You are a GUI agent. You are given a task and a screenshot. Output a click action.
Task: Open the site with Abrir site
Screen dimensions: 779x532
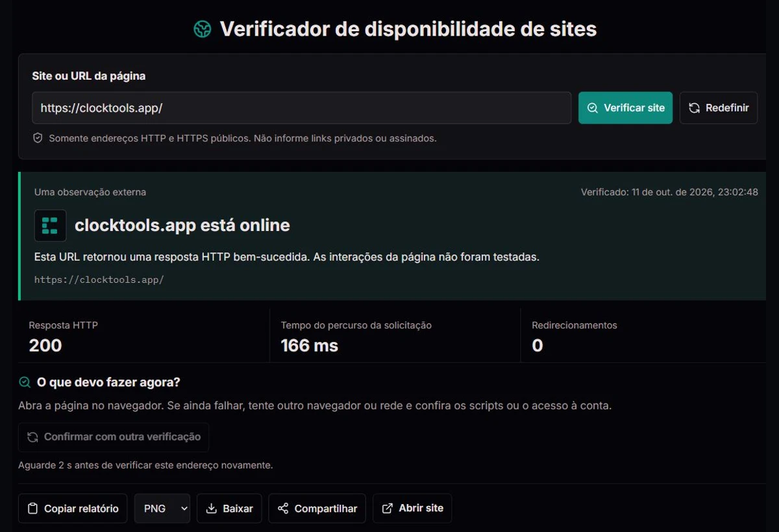(x=412, y=509)
